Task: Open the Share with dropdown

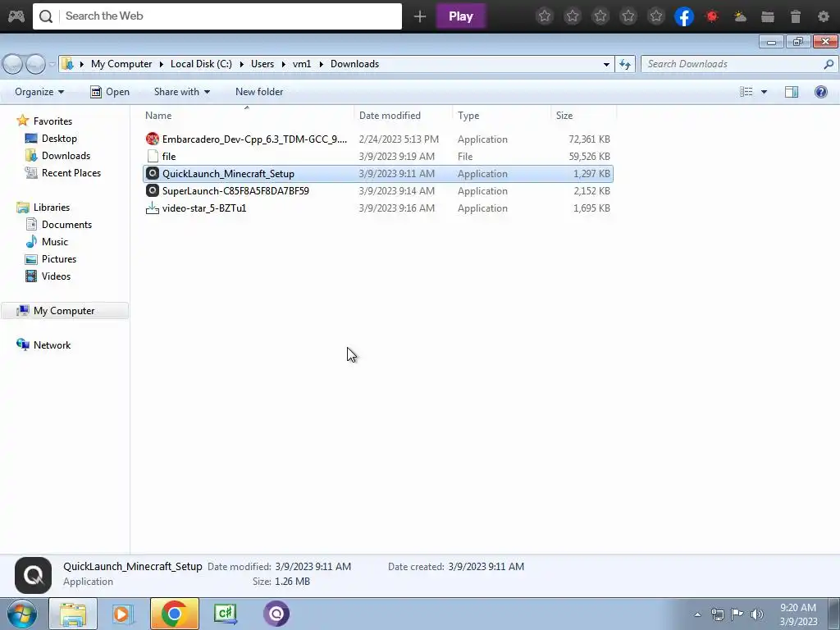Action: (181, 92)
